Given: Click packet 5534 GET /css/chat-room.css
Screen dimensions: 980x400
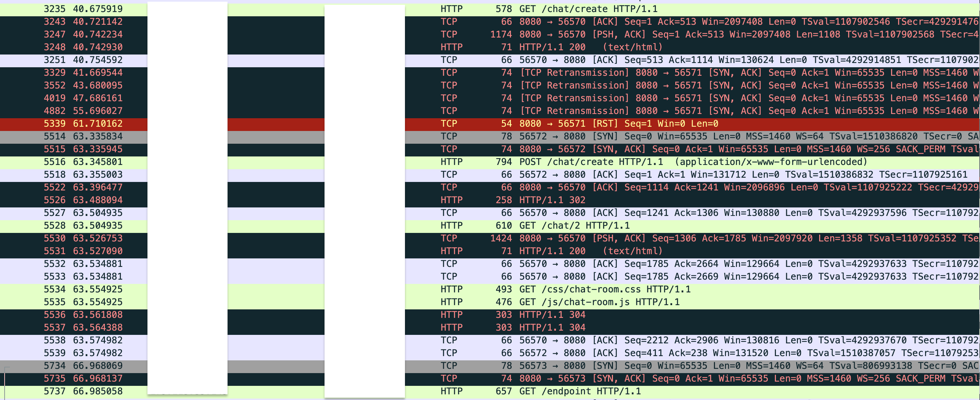Looking at the screenshot, I should point(604,289).
